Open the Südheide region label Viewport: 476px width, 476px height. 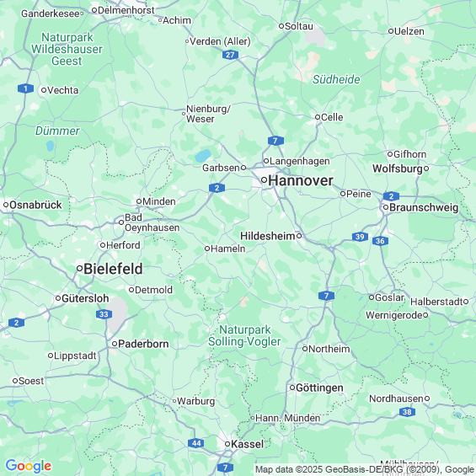coord(336,79)
